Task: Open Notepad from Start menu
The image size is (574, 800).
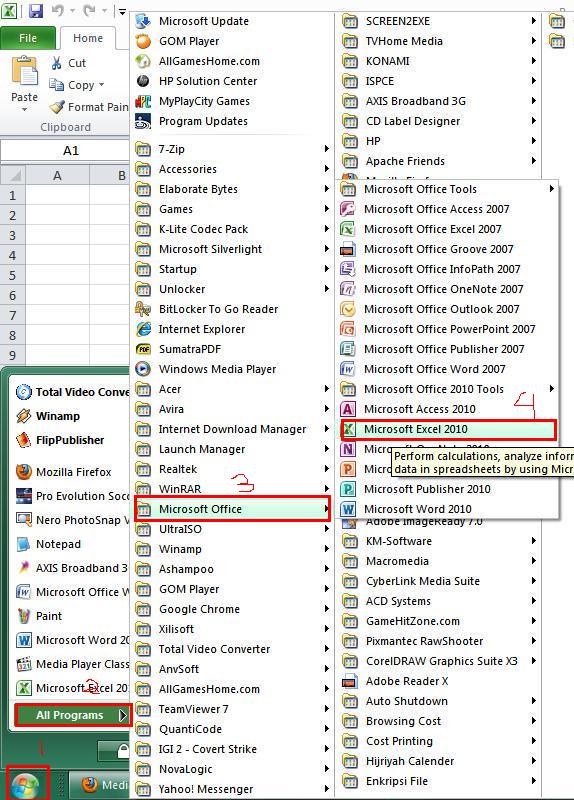Action: (x=48, y=544)
